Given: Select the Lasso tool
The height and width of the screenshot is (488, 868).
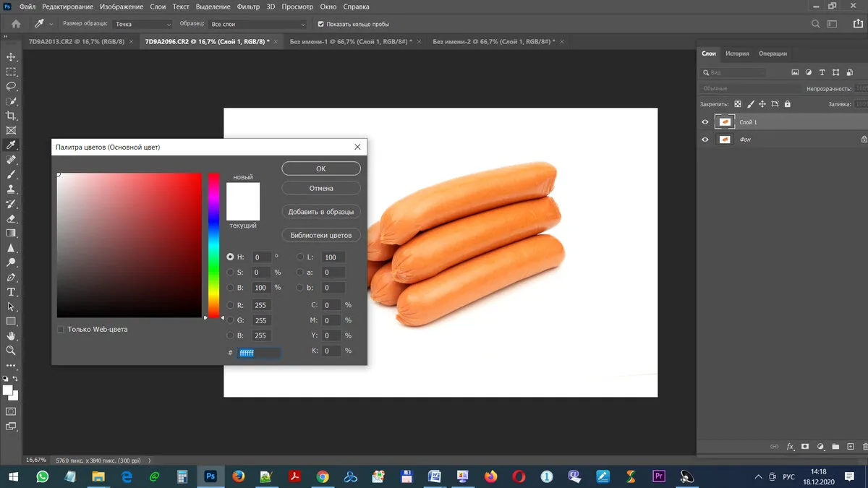Looking at the screenshot, I should pos(11,86).
